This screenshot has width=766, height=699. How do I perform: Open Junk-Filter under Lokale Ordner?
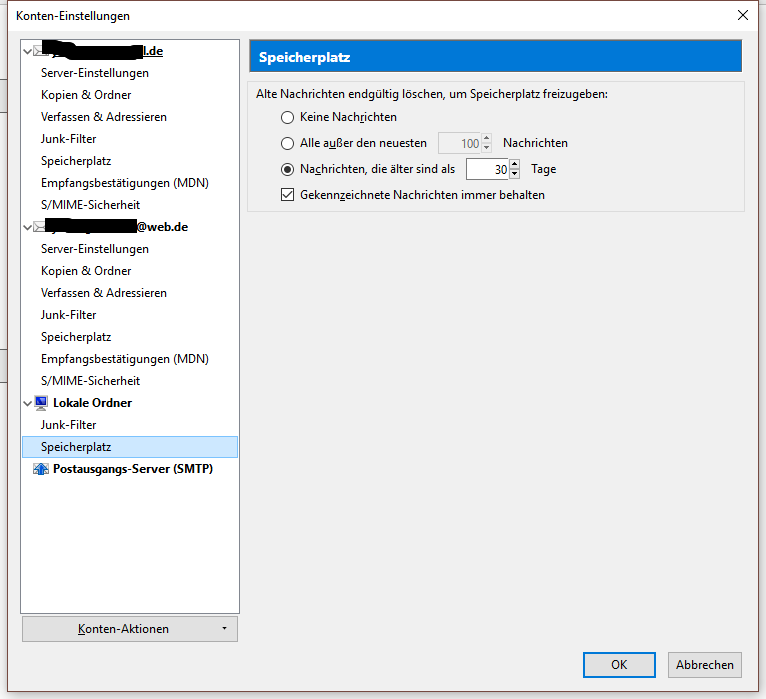[68, 425]
